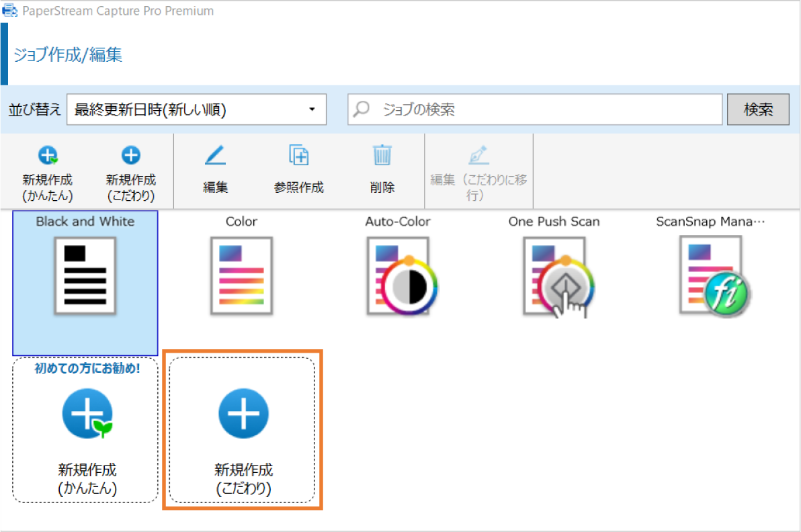Image resolution: width=801 pixels, height=532 pixels.
Task: Click the Color job label
Action: point(242,222)
